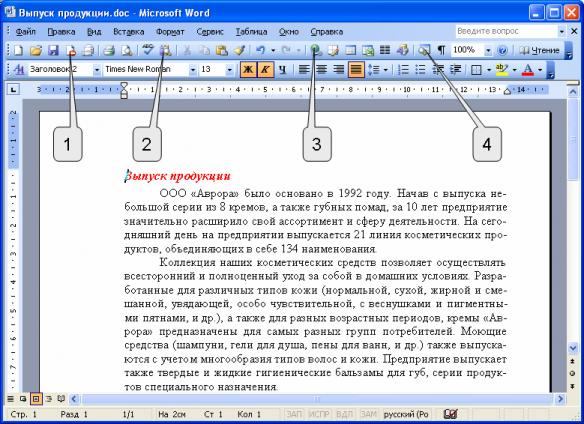Expand the Times New Roman font dropdown

(193, 70)
